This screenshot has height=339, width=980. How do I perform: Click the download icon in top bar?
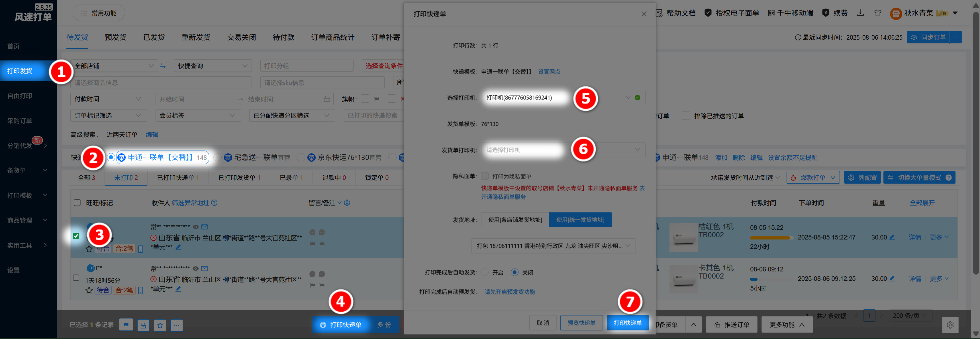click(860, 13)
